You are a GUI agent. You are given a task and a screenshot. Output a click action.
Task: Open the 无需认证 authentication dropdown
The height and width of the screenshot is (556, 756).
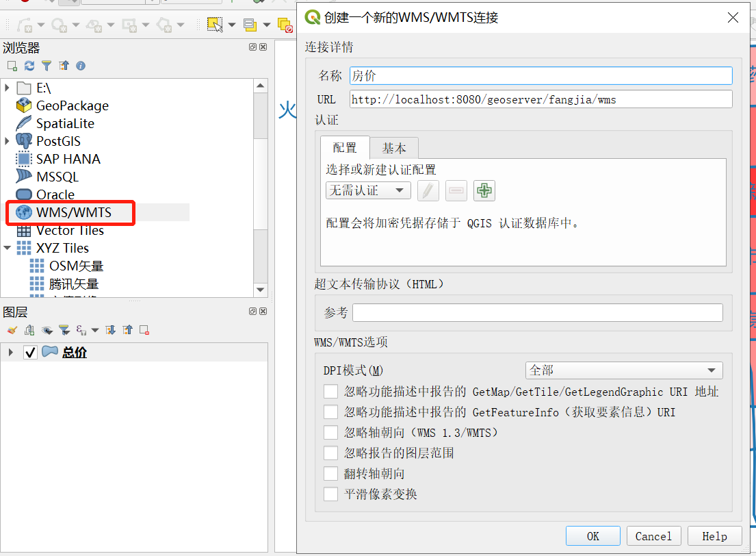pos(367,190)
